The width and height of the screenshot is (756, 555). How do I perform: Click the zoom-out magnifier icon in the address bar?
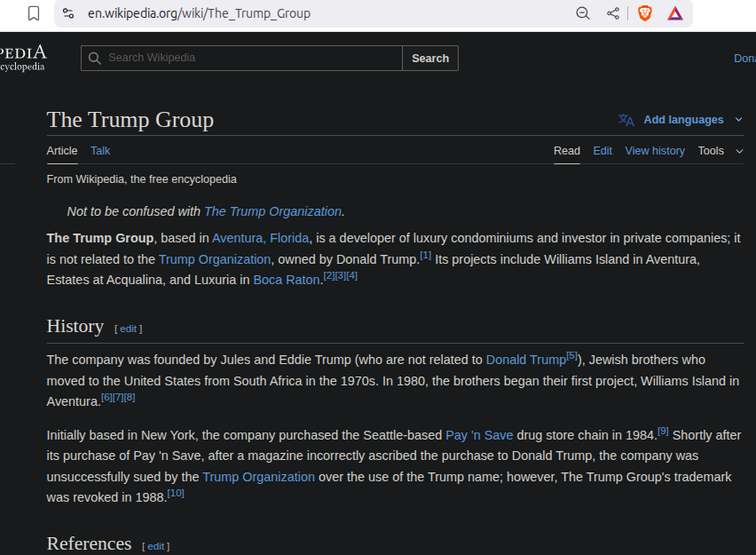(583, 13)
